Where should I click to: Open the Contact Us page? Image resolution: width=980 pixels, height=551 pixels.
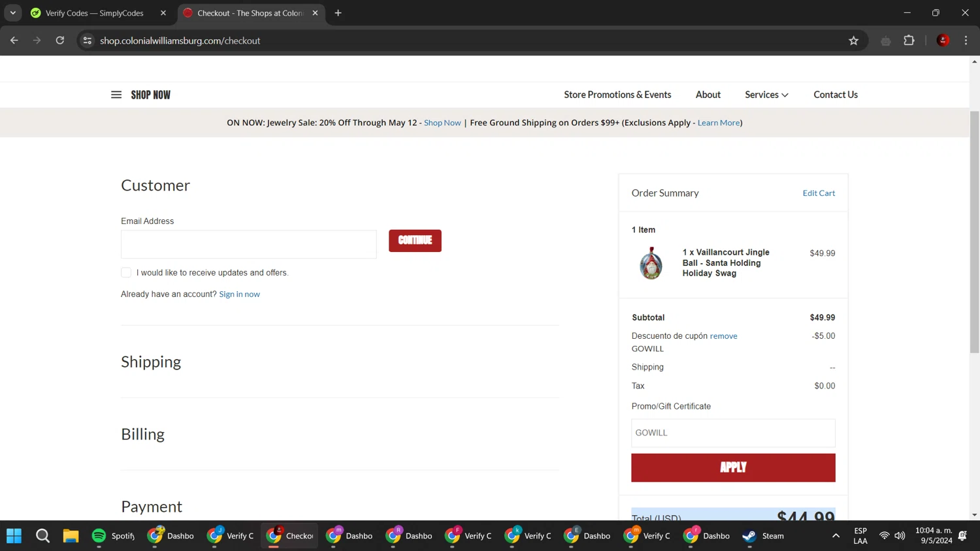point(836,95)
